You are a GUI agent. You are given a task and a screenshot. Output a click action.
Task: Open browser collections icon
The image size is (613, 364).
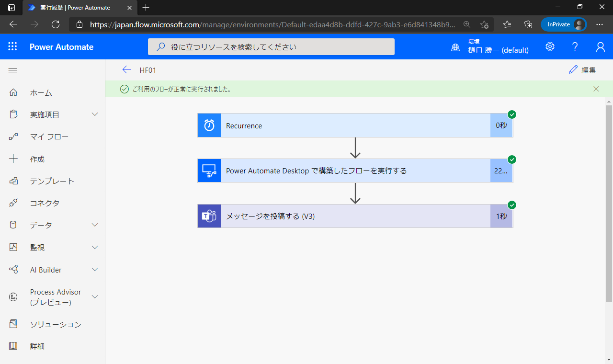tap(529, 24)
